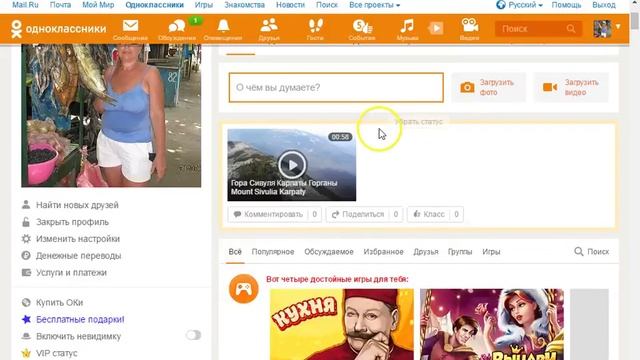Image resolution: width=640 pixels, height=360 pixels.
Task: Click the Бесплатные подарки star icon
Action: [x=26, y=319]
